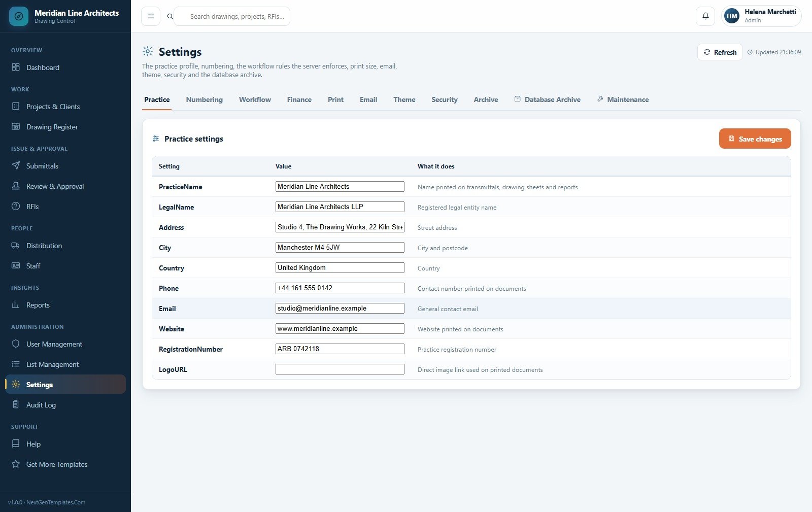Edit the RegistrationNumber field
812x512 pixels.
[340, 349]
